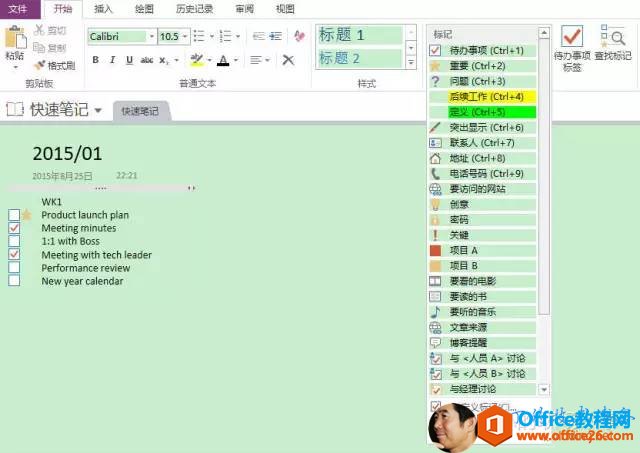Select the Phone number (电话号码) tag

[435, 173]
